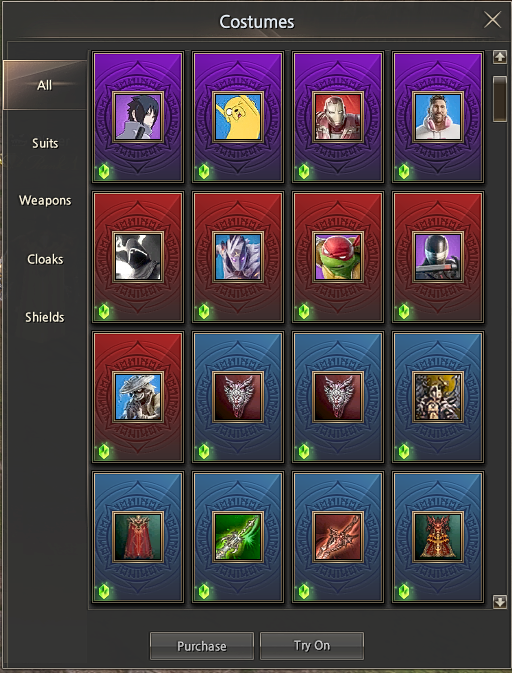512x673 pixels.
Task: Filter costumes by Shields
Action: [x=45, y=317]
